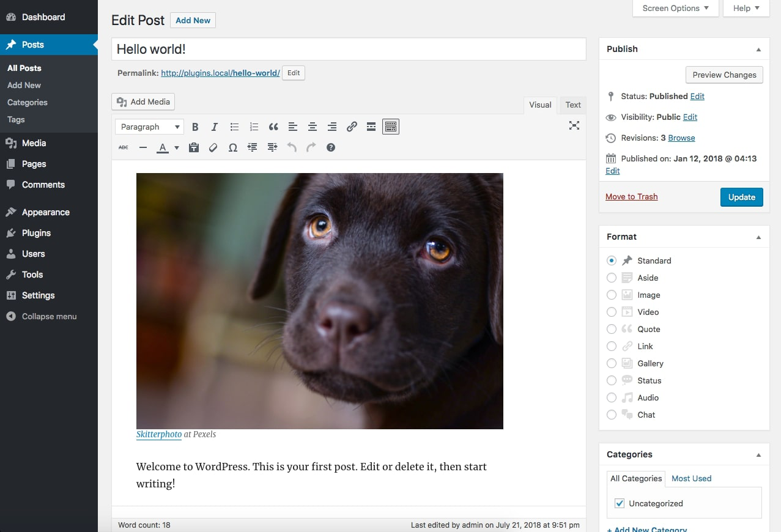
Task: Open keyboard shortcuts help icon
Action: 331,147
